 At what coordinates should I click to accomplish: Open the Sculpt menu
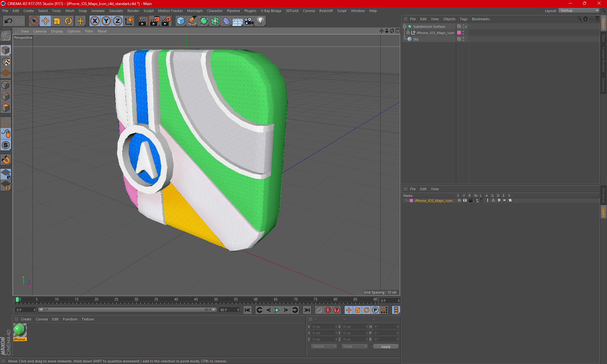[x=148, y=11]
